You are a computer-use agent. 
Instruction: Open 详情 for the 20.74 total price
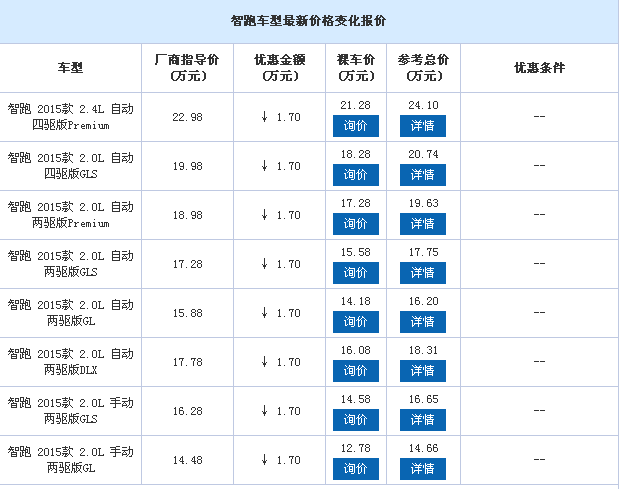(x=423, y=175)
